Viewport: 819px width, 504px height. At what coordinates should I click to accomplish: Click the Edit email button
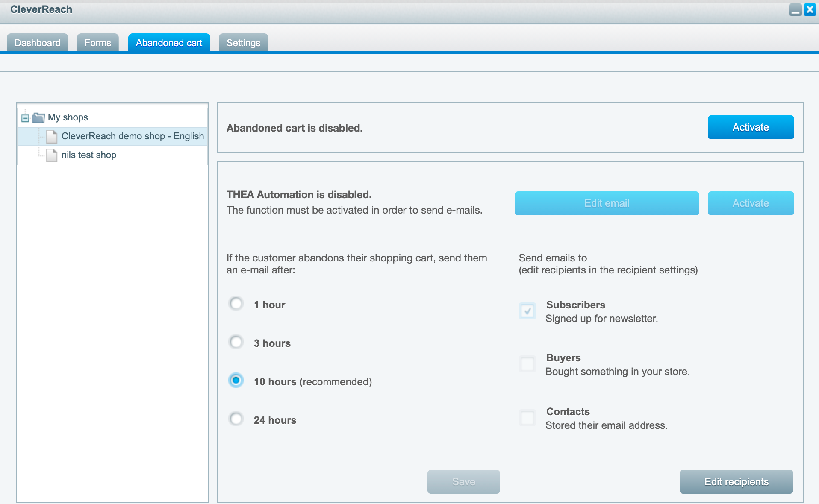pyautogui.click(x=607, y=203)
